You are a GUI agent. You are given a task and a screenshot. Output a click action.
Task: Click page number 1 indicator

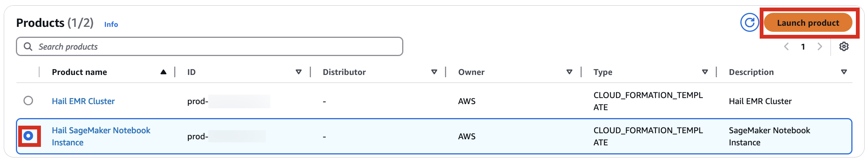pos(803,47)
